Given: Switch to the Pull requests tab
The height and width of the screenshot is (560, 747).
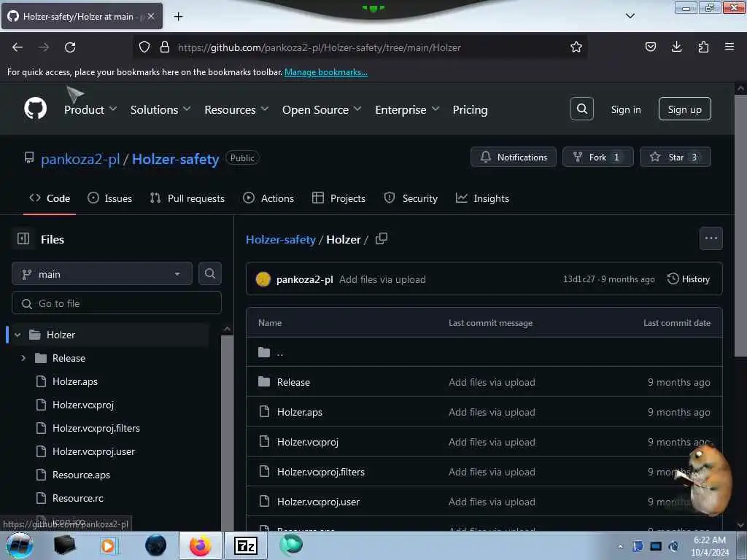Looking at the screenshot, I should click(x=187, y=198).
